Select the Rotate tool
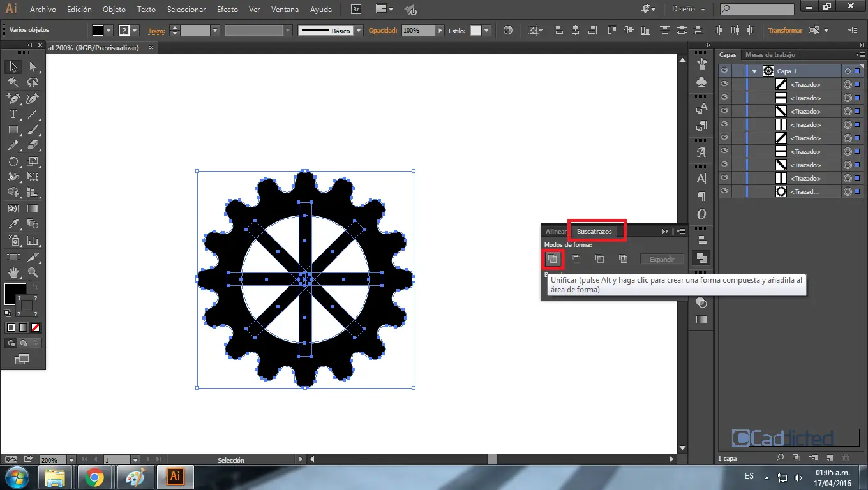 (x=13, y=161)
